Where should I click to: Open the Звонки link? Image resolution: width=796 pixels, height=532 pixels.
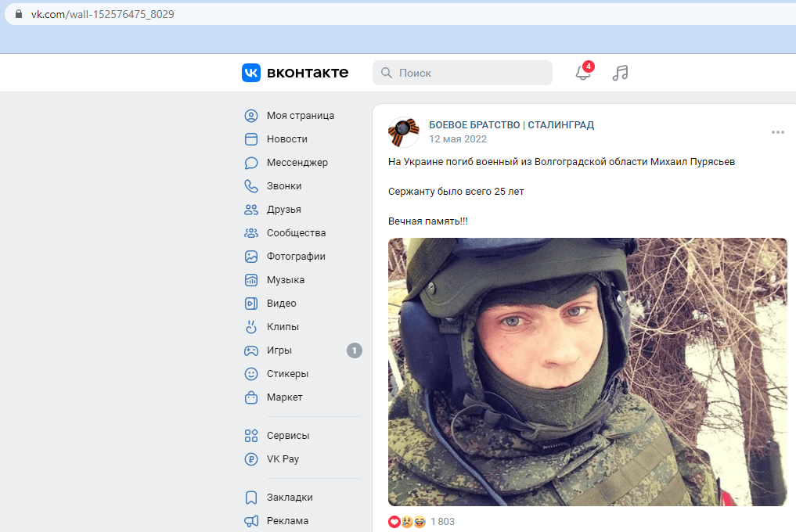pyautogui.click(x=284, y=185)
